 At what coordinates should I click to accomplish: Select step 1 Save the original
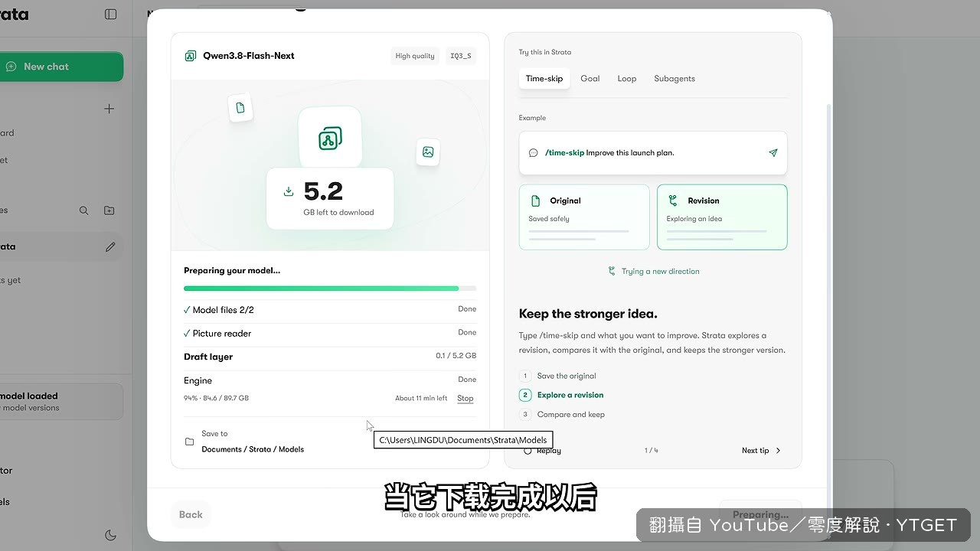pyautogui.click(x=558, y=376)
